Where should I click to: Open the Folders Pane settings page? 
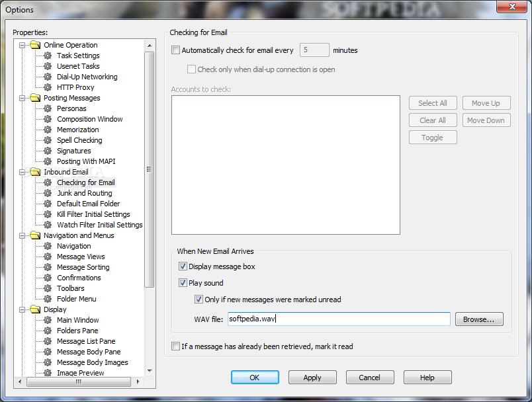(x=77, y=331)
